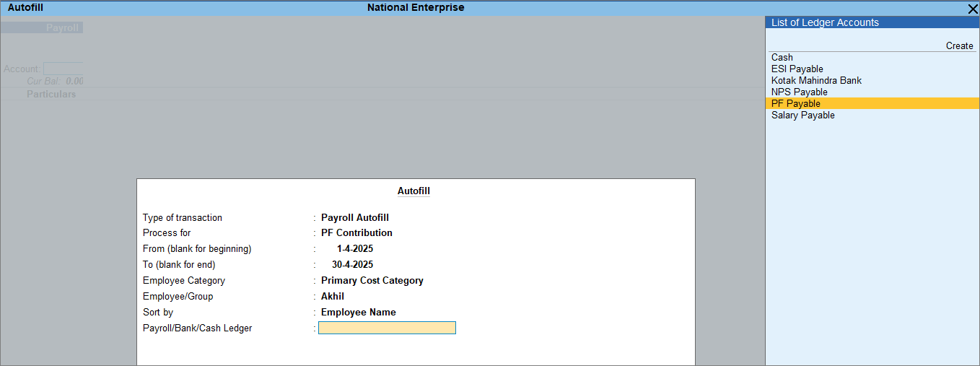Click the National Enterprise company title

[416, 8]
